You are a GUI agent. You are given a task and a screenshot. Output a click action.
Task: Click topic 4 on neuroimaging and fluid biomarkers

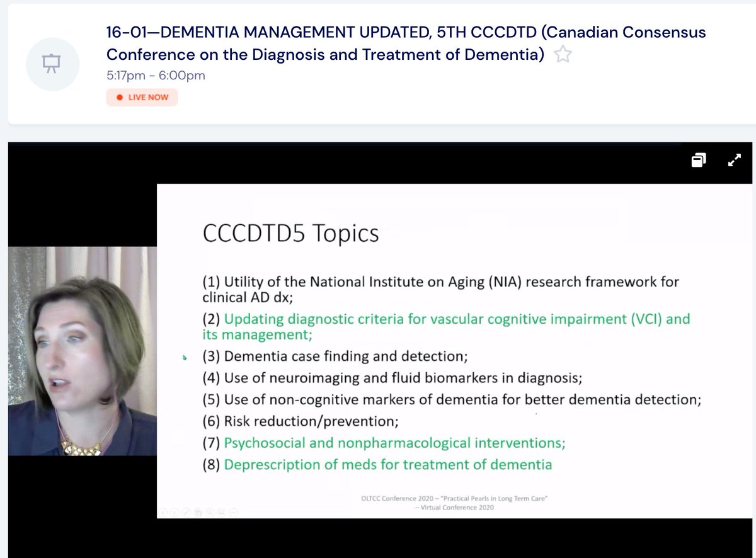[392, 379]
